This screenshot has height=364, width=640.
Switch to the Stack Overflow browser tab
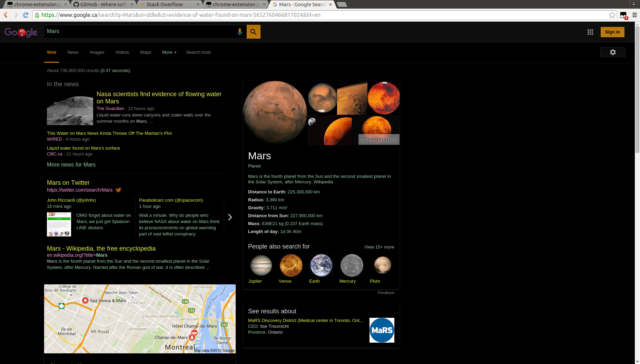[x=169, y=4]
